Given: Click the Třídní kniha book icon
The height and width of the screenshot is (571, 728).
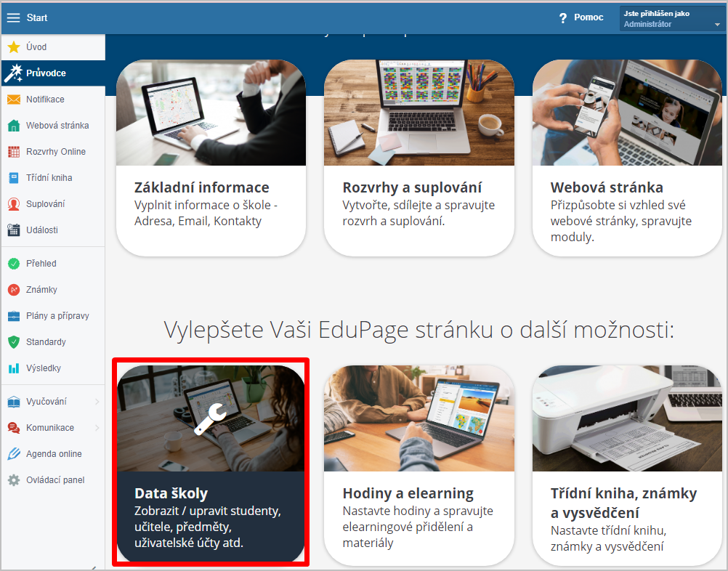Looking at the screenshot, I should [14, 178].
